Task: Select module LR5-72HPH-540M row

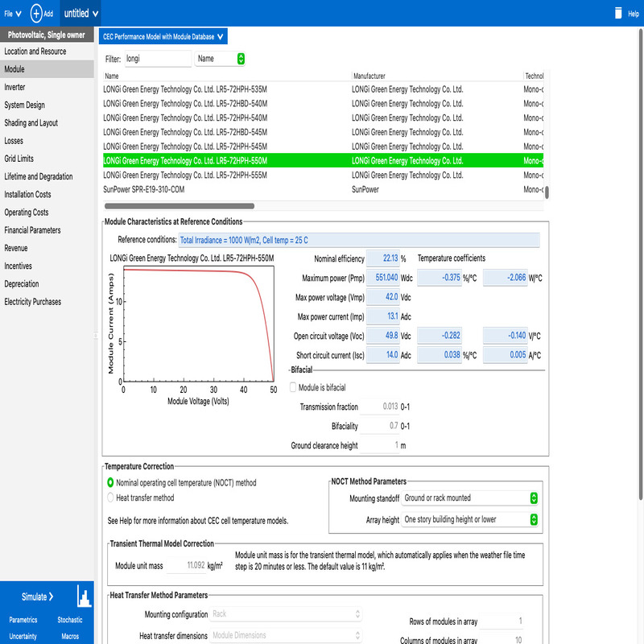Action: 324,118
